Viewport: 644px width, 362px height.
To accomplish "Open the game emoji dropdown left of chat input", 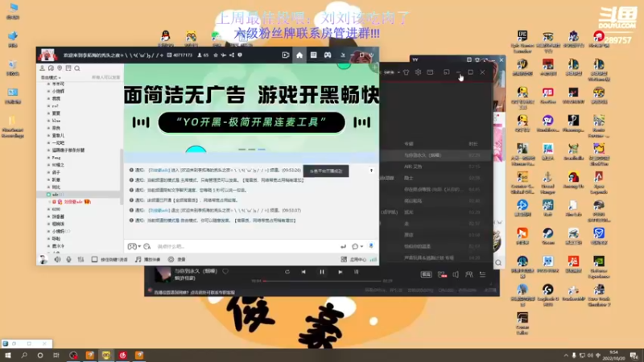I will pos(134,246).
